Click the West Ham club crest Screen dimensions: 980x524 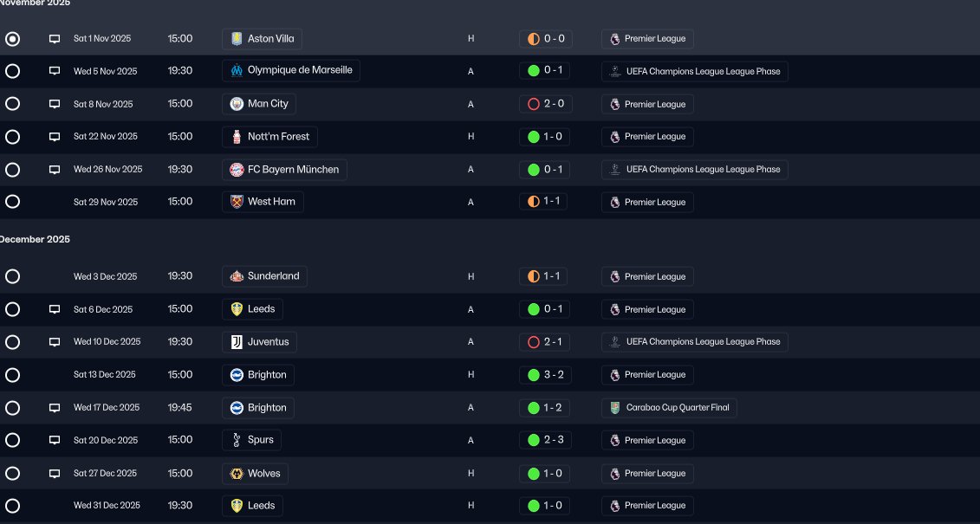237,203
